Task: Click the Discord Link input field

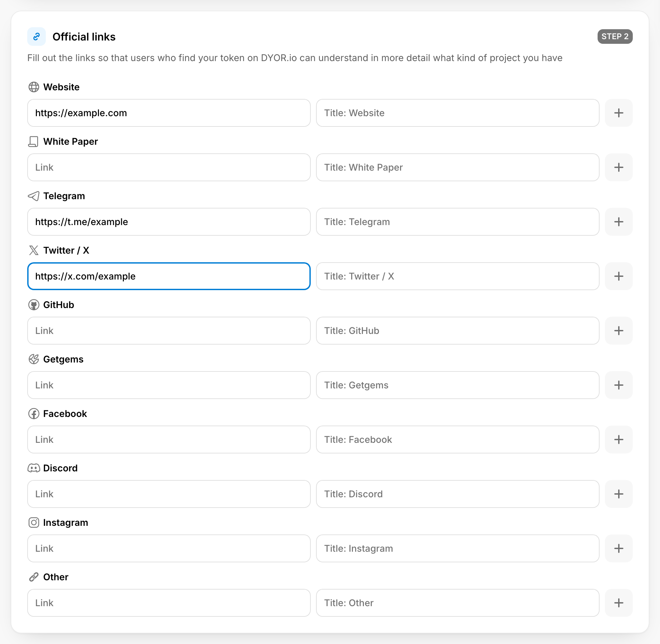Action: pyautogui.click(x=169, y=494)
